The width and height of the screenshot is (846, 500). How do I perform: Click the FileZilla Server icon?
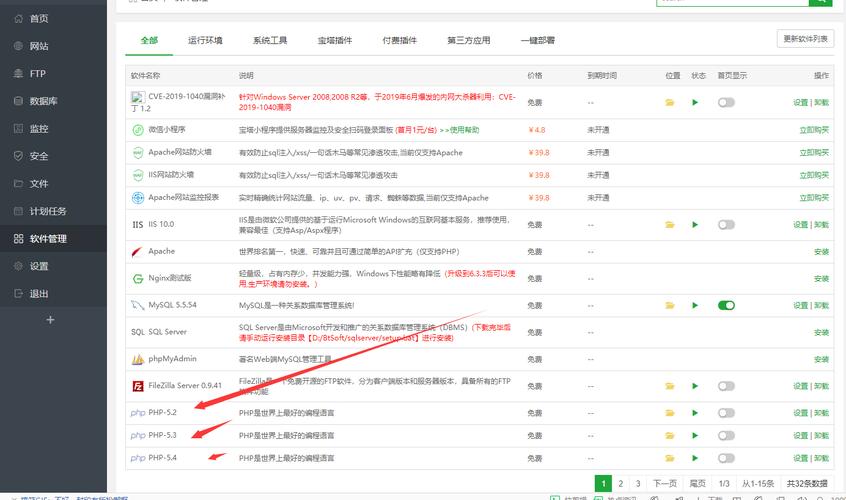coord(138,386)
